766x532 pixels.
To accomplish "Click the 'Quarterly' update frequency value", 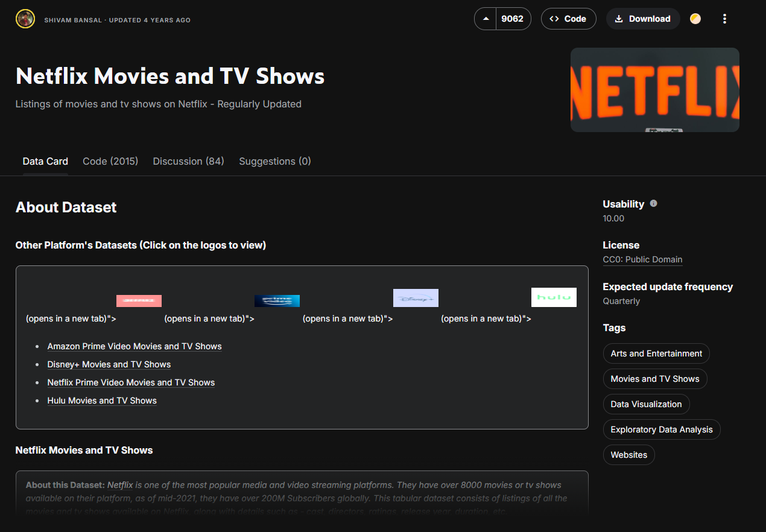I will point(621,301).
